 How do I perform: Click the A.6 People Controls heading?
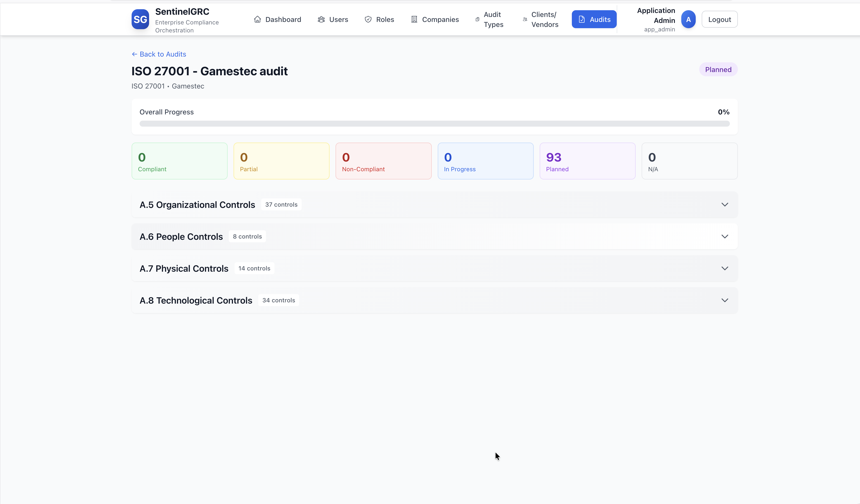pyautogui.click(x=181, y=237)
